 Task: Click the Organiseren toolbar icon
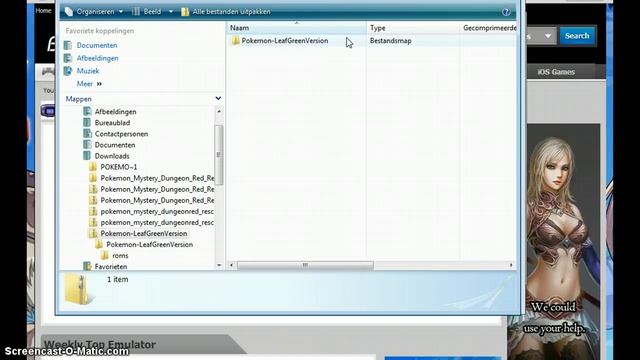click(x=69, y=11)
